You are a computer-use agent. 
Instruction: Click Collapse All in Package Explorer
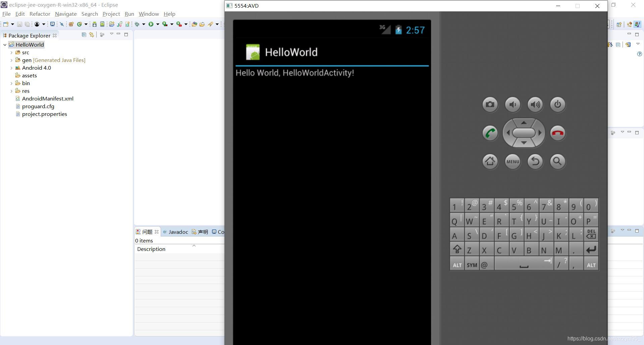[x=84, y=34]
